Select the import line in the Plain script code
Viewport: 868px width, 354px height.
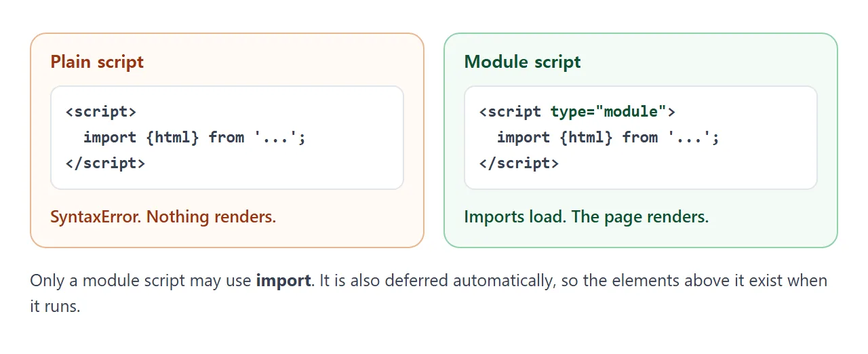tap(195, 137)
